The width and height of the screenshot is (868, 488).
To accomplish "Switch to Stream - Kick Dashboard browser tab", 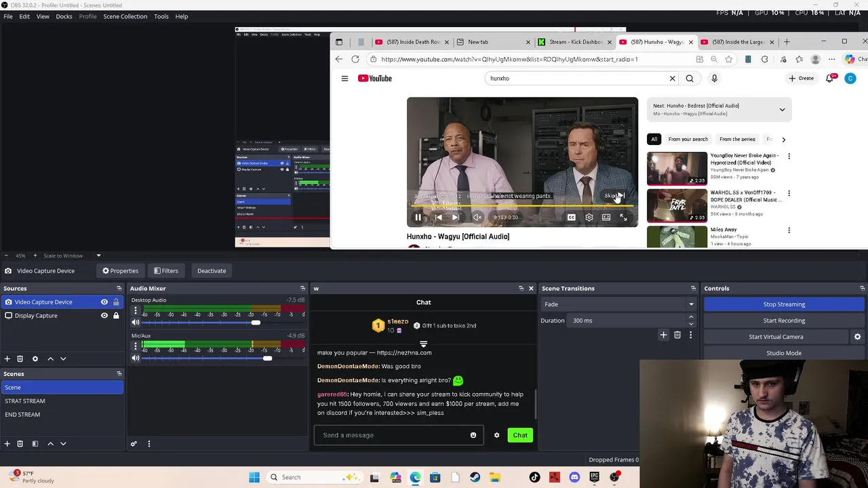I will tap(575, 42).
